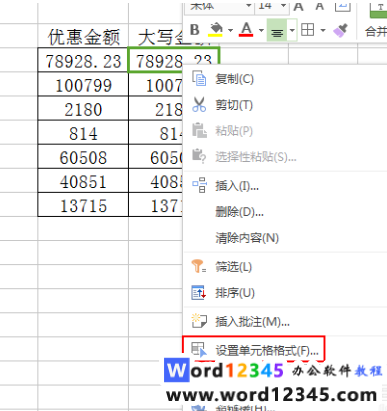Decrease font size with smaller A
The height and width of the screenshot is (411, 387).
point(320,6)
